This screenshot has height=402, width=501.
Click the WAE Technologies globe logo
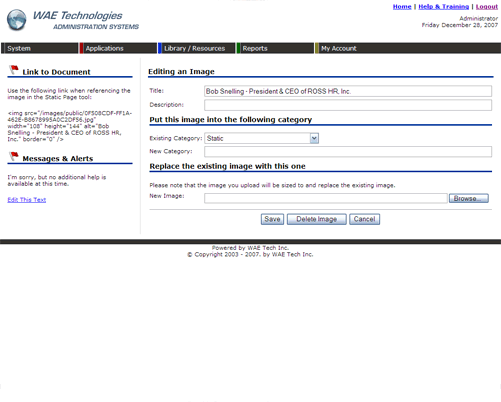(17, 20)
